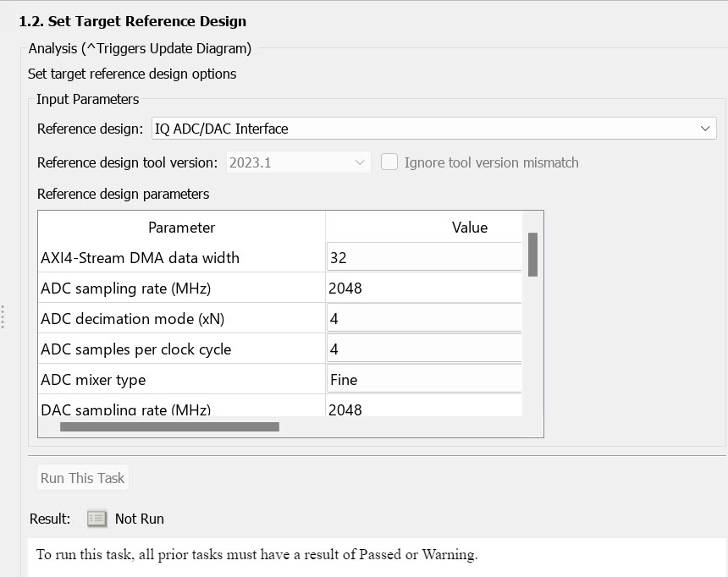Screen dimensions: 728x577
Task: Click the ADC decimation mode value field
Action: 423,319
